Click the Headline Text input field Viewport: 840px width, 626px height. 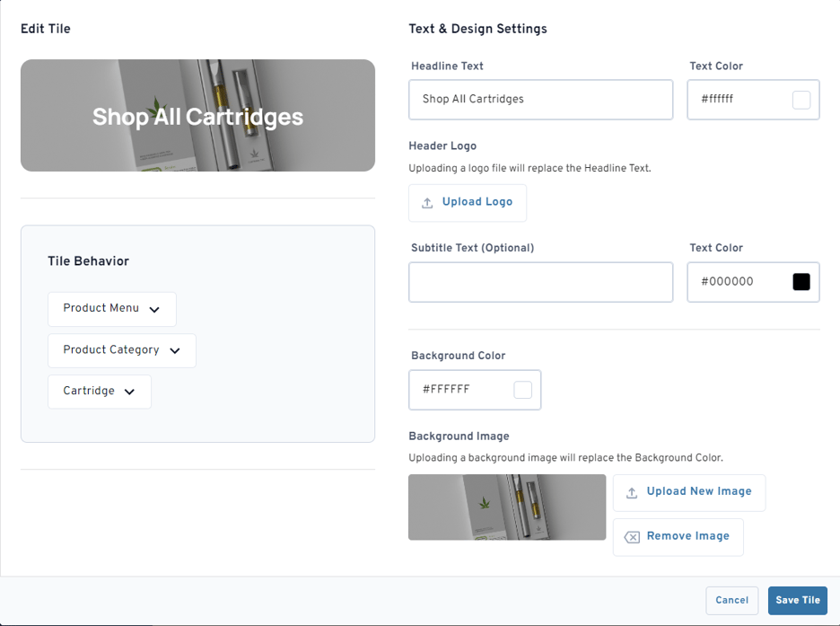click(540, 100)
